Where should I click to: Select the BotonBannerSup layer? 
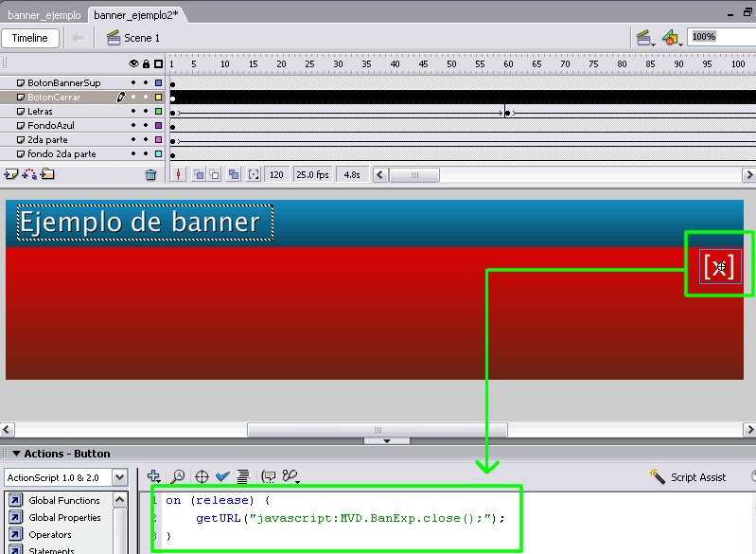(63, 83)
